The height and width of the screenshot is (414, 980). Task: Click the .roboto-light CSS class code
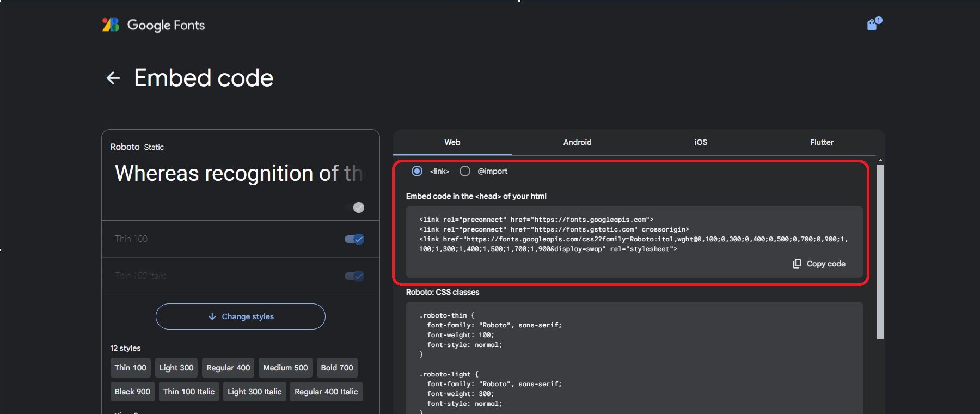tap(490, 392)
